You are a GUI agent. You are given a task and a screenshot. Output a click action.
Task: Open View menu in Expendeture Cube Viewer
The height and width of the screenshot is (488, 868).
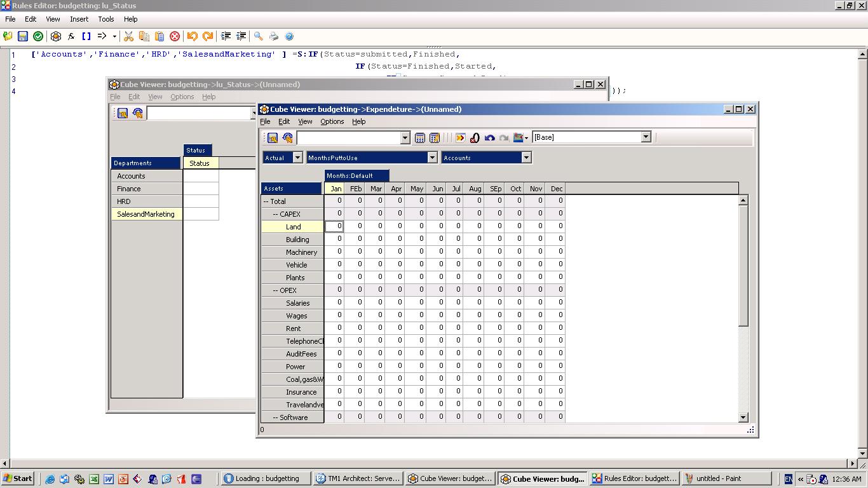(x=305, y=121)
